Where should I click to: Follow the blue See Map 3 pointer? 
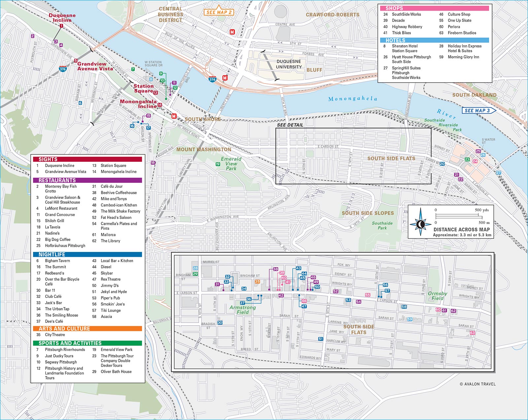click(x=479, y=111)
